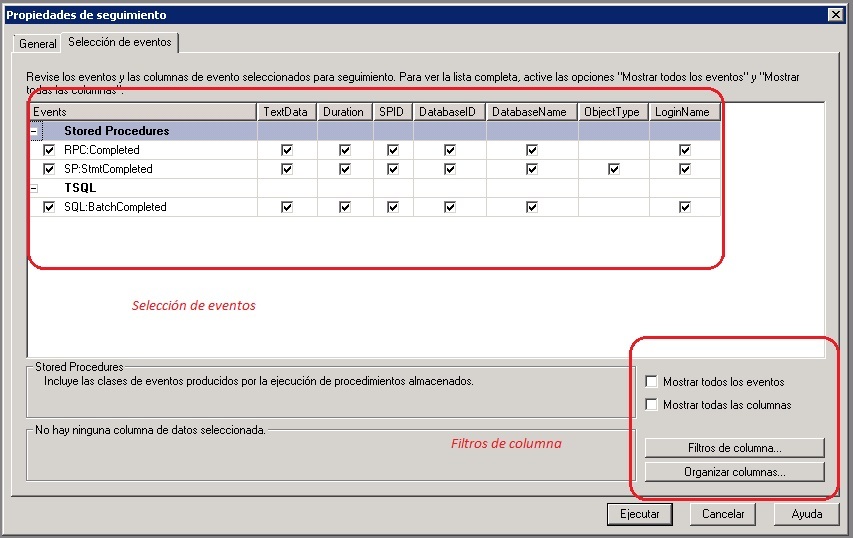Toggle ObjectType for SP:StmtCompleted
This screenshot has height=538, width=853.
[614, 169]
